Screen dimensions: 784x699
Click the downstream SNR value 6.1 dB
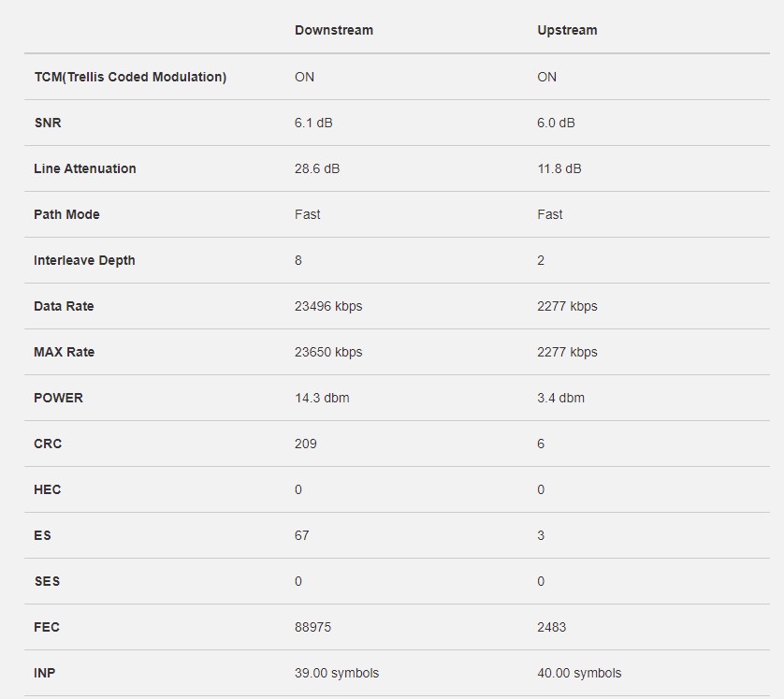tap(313, 123)
